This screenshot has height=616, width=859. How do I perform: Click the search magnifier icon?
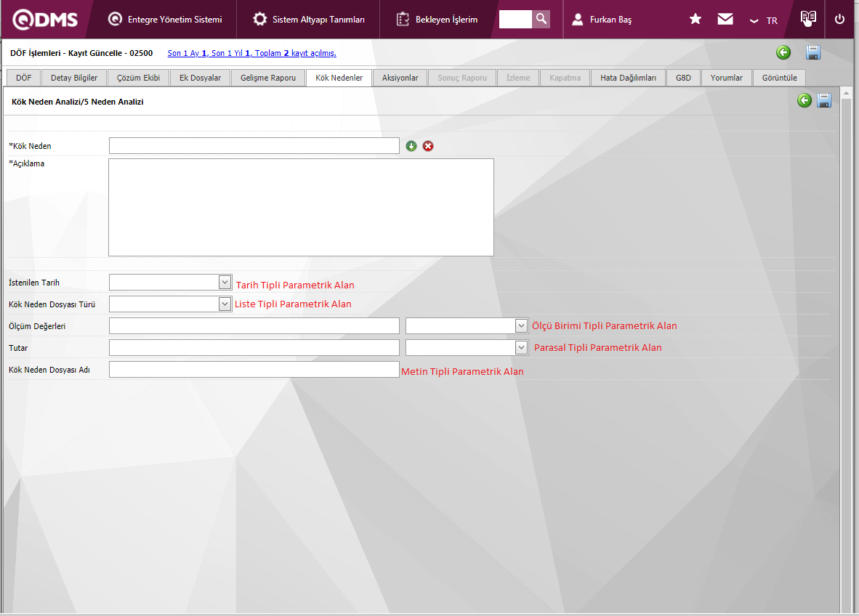pos(541,19)
